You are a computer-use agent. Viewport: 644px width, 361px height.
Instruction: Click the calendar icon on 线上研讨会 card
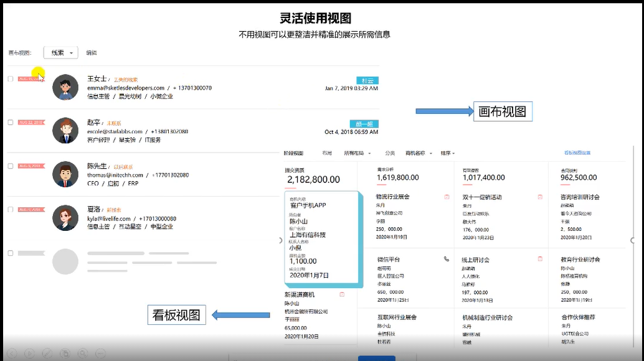(x=539, y=259)
